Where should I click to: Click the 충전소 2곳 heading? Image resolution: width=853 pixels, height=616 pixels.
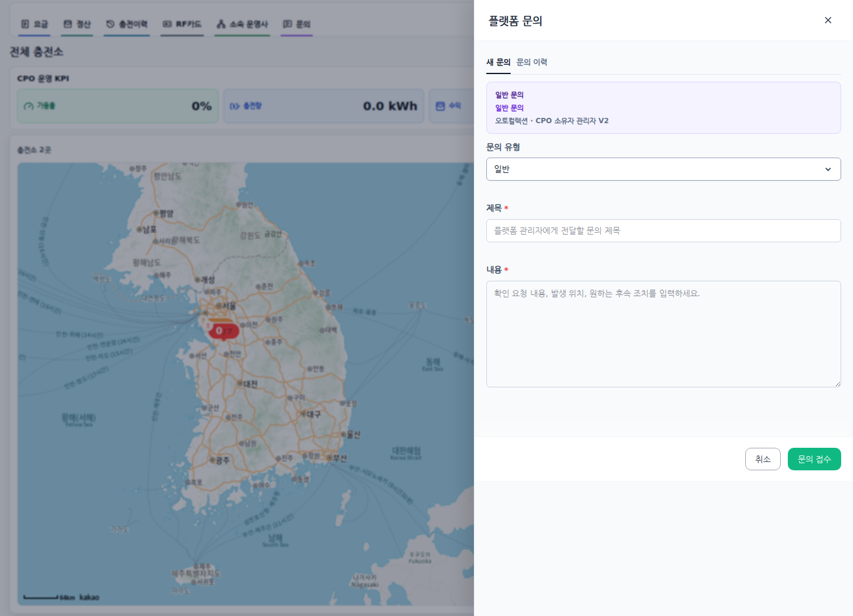click(x=34, y=150)
